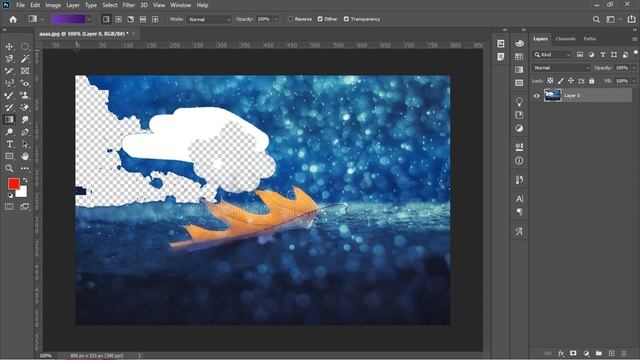Add a layer mask

tap(573, 353)
